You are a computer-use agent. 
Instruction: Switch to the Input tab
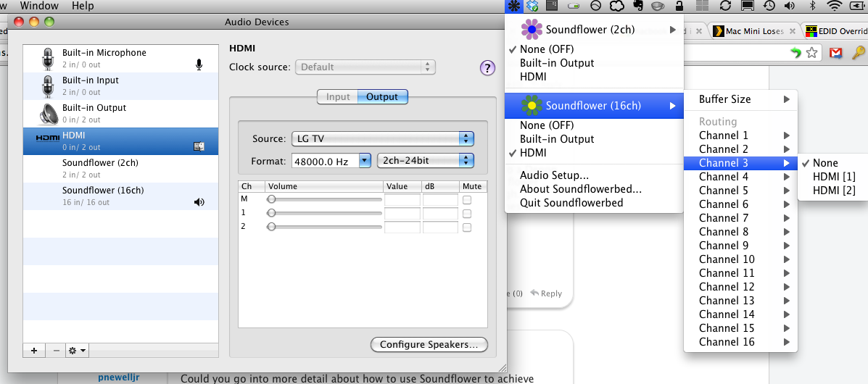coord(338,97)
